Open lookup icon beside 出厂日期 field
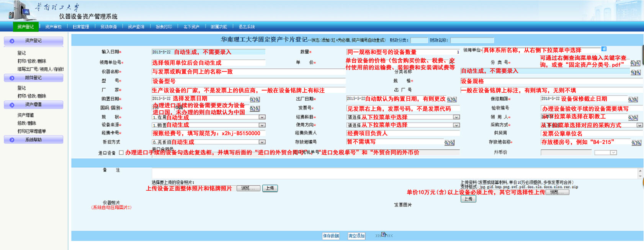Image resolution: width=644 pixels, height=250 pixels. (x=452, y=100)
